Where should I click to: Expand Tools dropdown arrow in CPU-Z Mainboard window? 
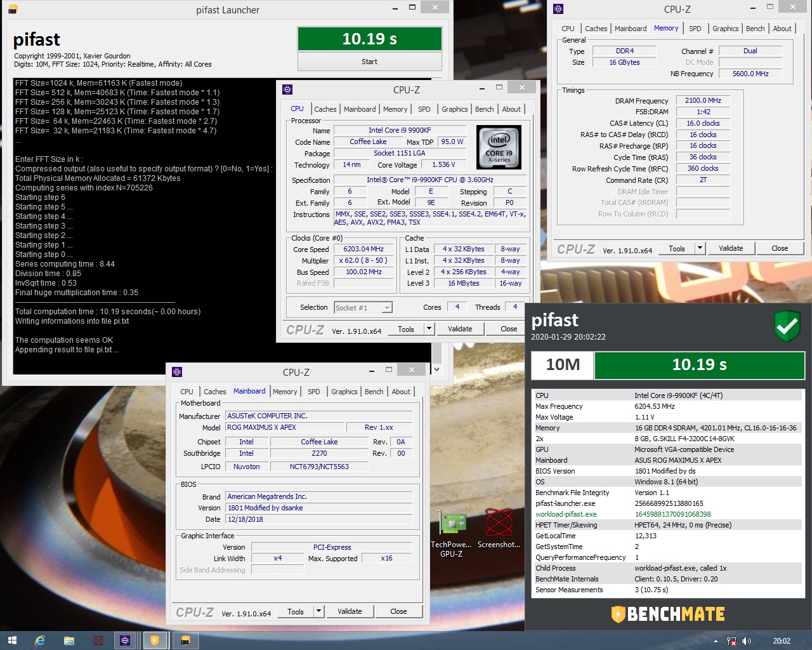(319, 611)
